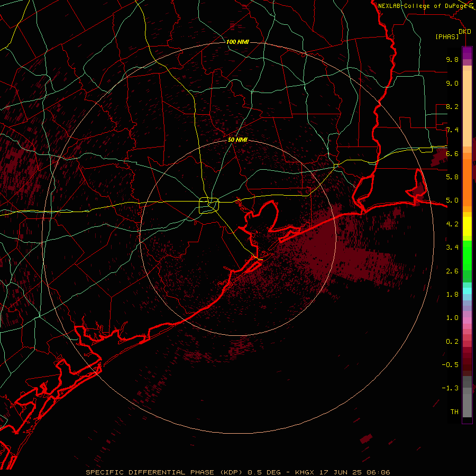
Task: Click the yellow Houston loop highway square
Action: coord(209,205)
